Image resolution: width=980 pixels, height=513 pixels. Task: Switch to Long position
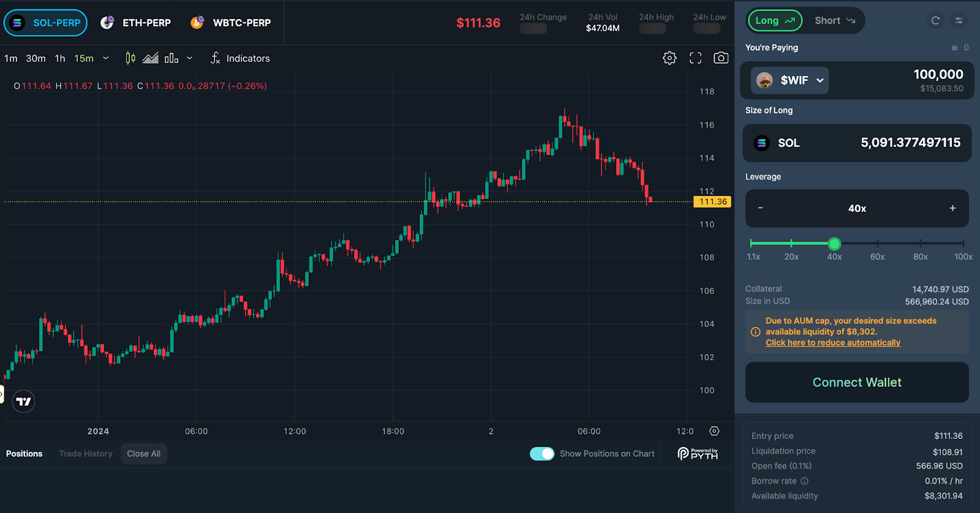point(774,21)
